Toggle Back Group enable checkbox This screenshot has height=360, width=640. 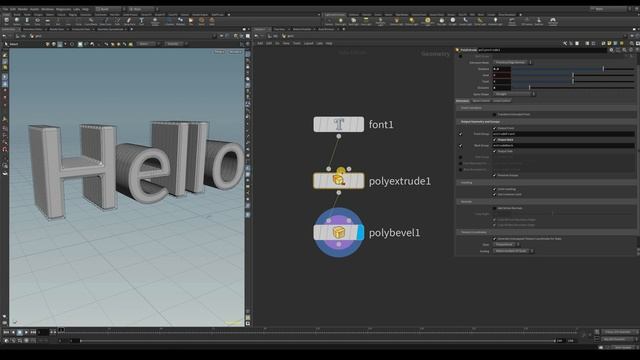coord(460,145)
